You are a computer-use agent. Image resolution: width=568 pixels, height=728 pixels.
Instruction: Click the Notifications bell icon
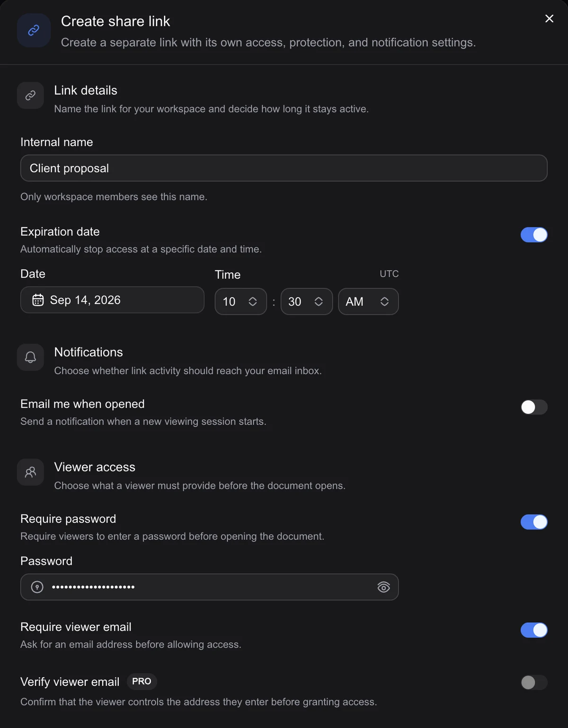[30, 357]
